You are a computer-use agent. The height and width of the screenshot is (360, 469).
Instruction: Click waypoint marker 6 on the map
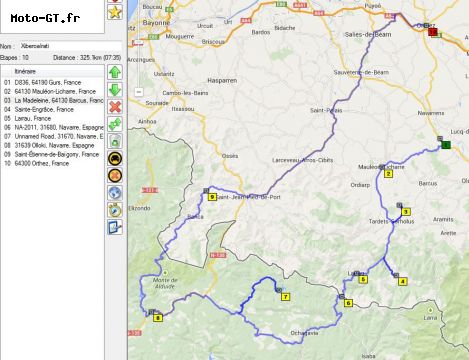click(x=348, y=303)
